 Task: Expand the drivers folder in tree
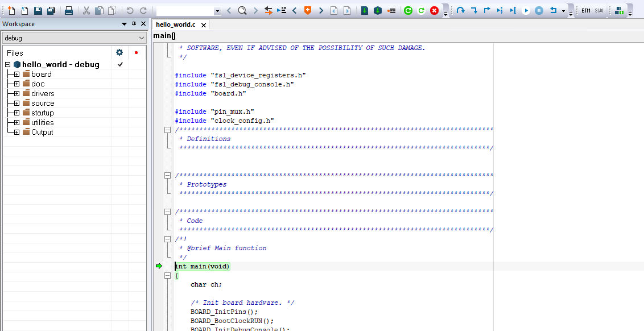point(16,94)
